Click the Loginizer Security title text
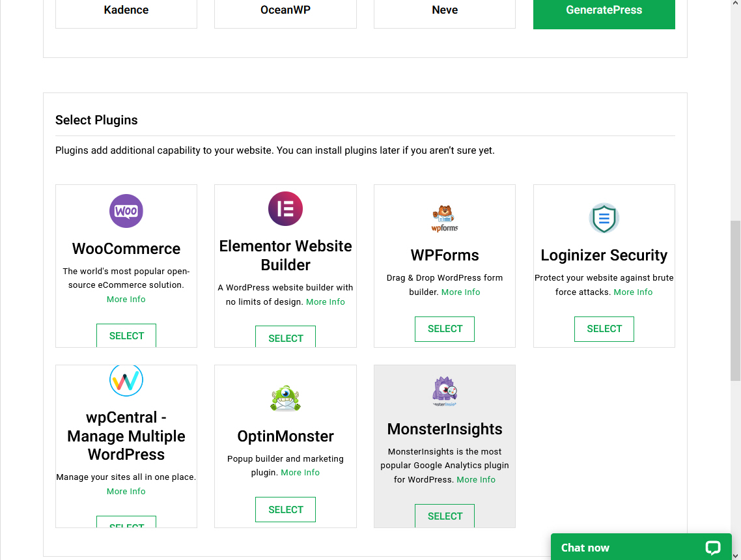 pyautogui.click(x=604, y=255)
